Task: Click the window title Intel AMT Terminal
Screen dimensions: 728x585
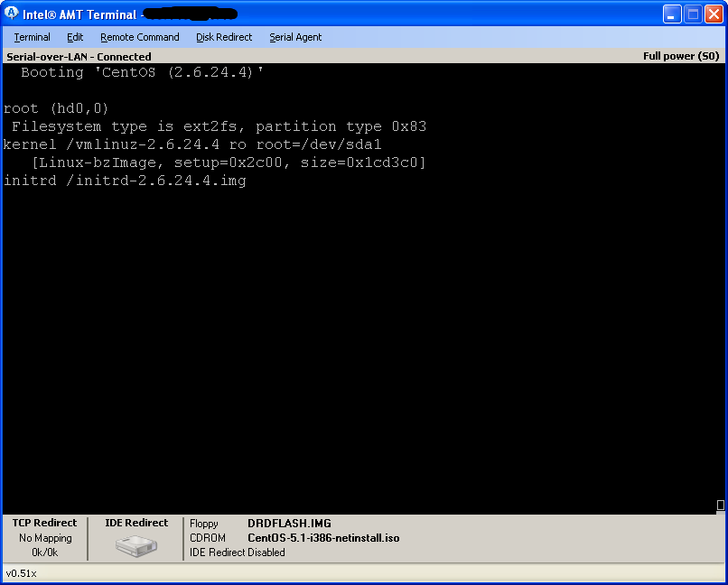Action: 79,14
